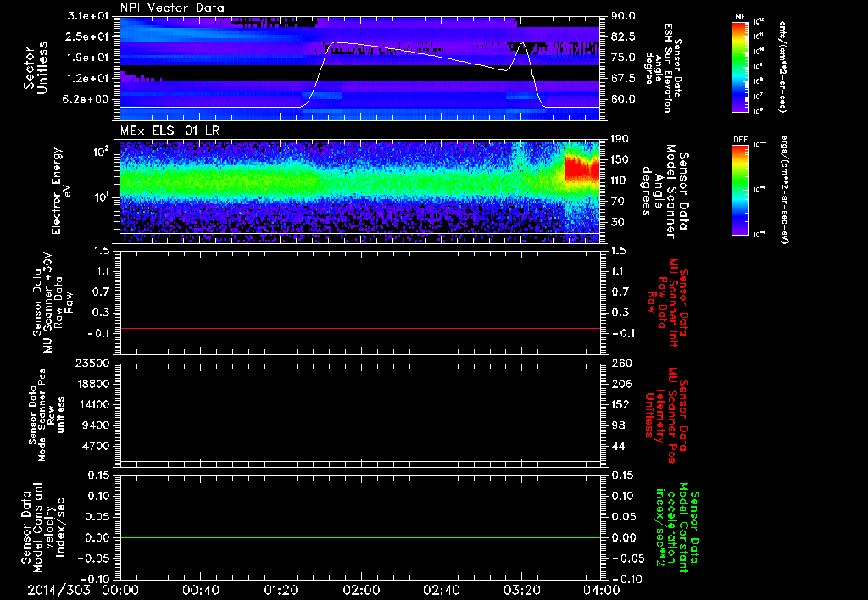Click the '90.0' elevation angle tick

[x=623, y=16]
